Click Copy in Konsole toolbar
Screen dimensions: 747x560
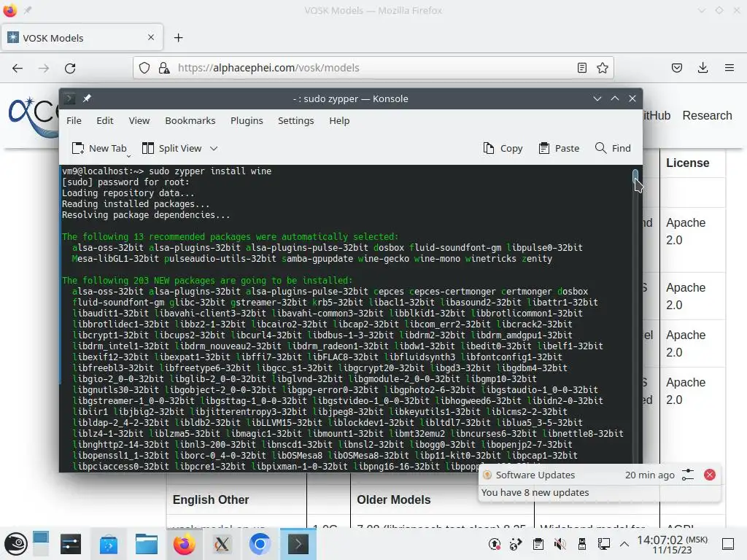(x=503, y=148)
